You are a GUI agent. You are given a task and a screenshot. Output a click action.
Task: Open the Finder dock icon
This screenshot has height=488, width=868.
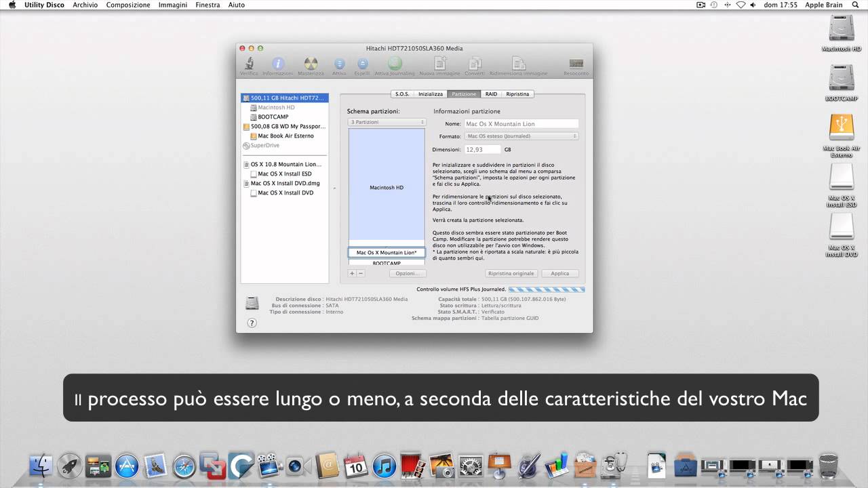coord(41,466)
